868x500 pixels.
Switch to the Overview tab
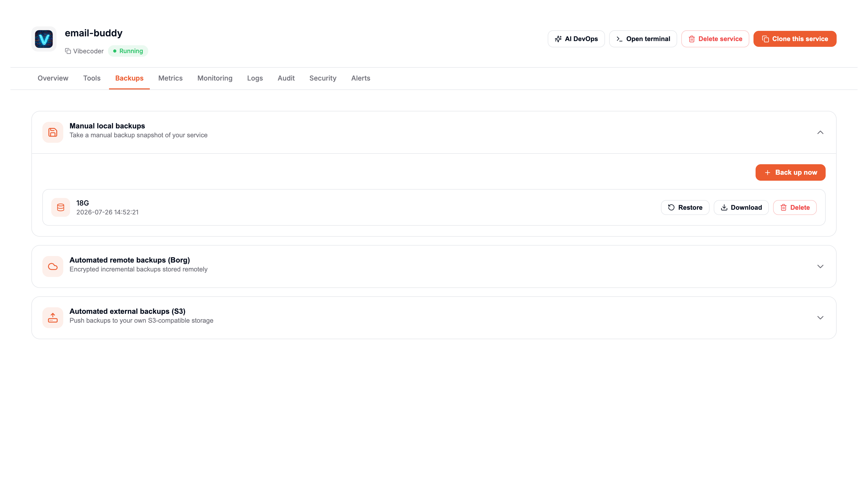[x=53, y=78]
